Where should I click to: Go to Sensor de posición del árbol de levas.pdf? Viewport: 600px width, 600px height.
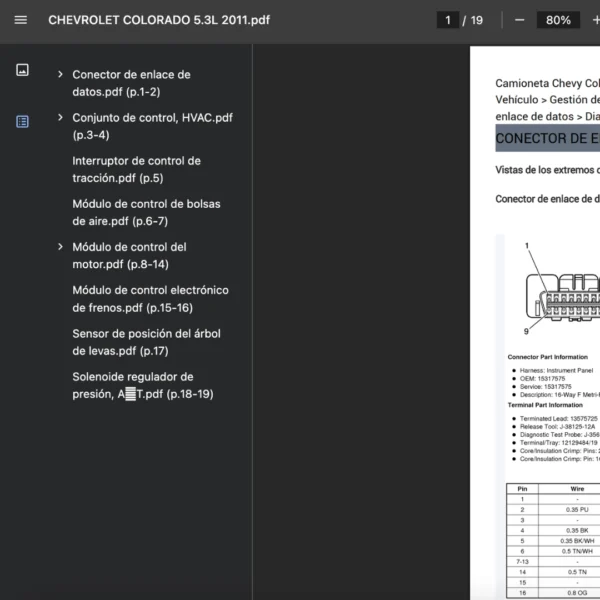click(146, 342)
